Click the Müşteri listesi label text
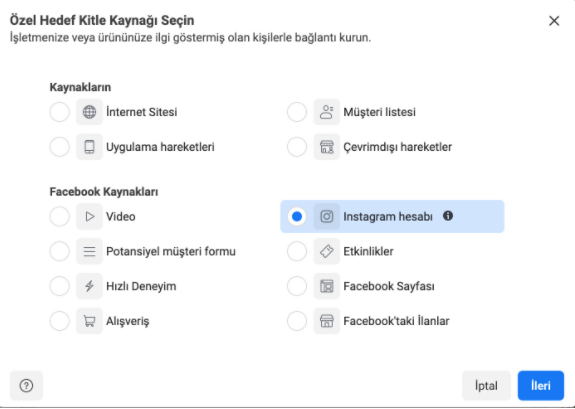This screenshot has width=575, height=409. pyautogui.click(x=380, y=112)
